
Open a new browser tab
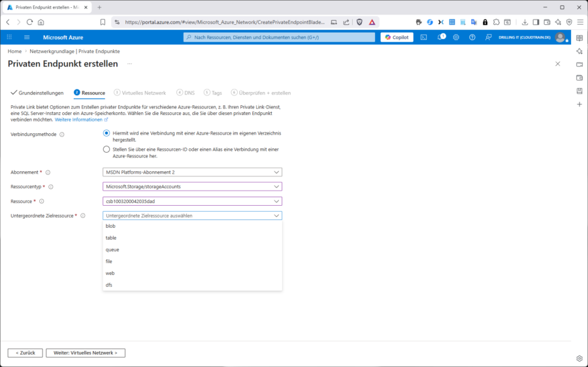(x=99, y=7)
